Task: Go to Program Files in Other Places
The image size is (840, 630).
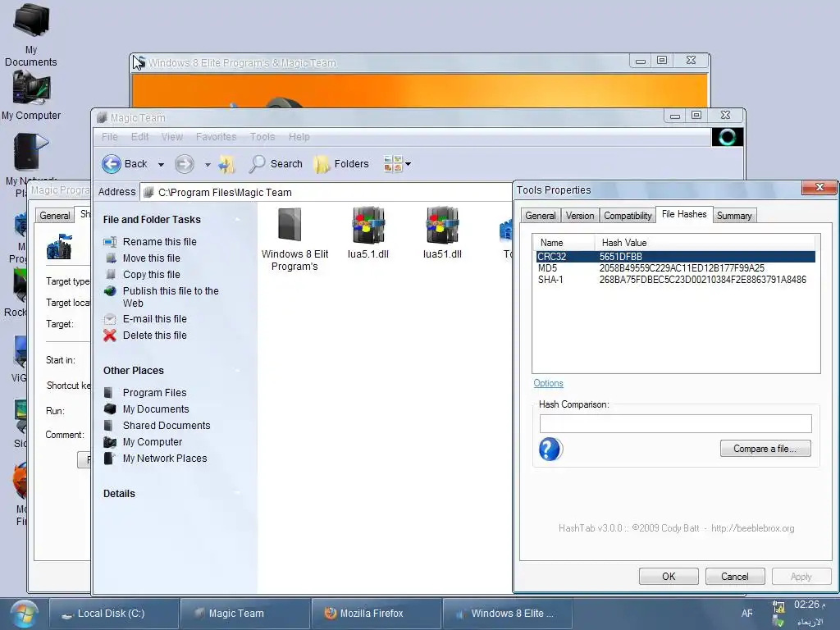Action: click(x=154, y=393)
